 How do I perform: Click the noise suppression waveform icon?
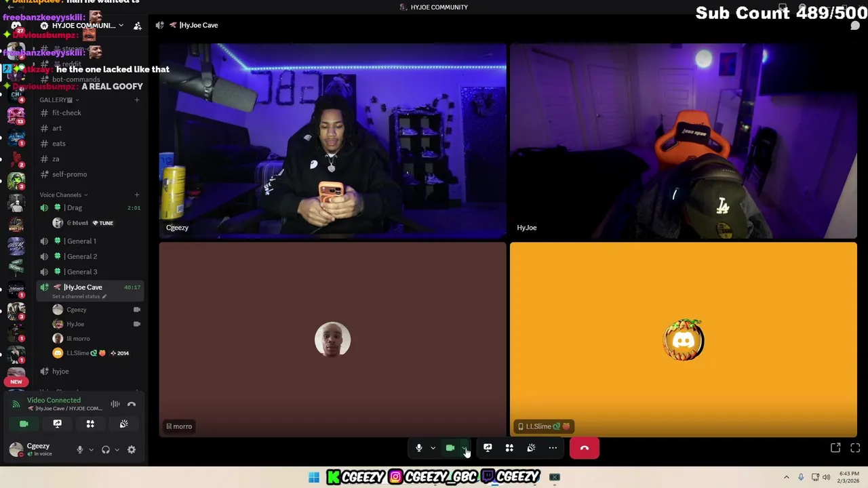(x=115, y=404)
